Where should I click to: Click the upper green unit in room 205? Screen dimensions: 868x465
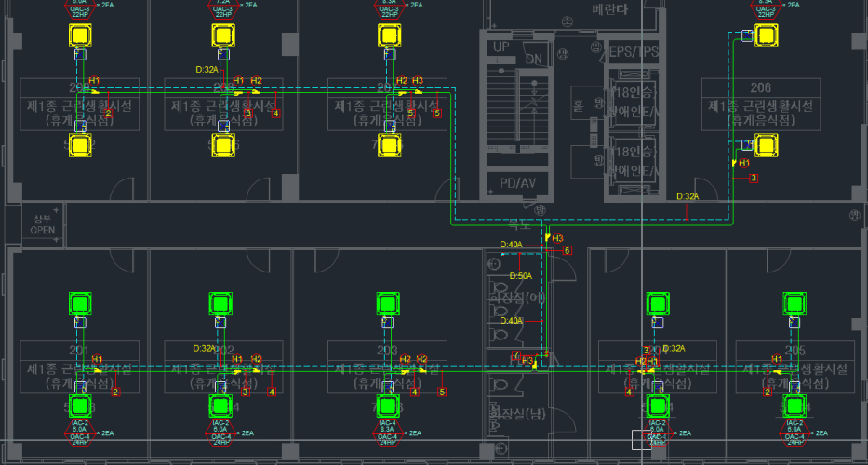click(794, 302)
